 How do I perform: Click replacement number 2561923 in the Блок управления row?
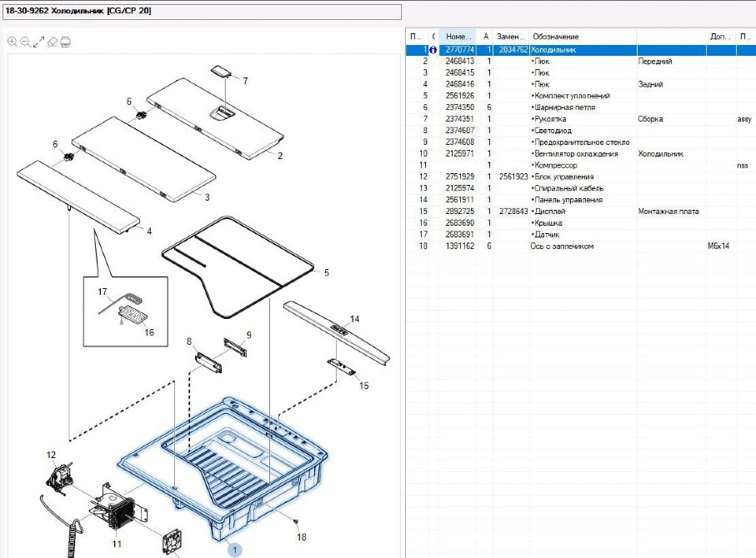tap(512, 177)
